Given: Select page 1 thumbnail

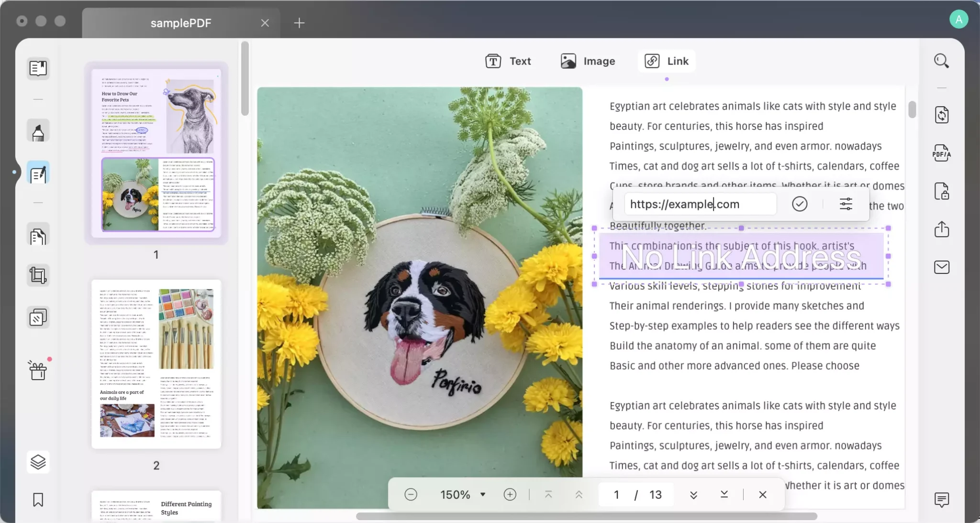Looking at the screenshot, I should tap(156, 153).
